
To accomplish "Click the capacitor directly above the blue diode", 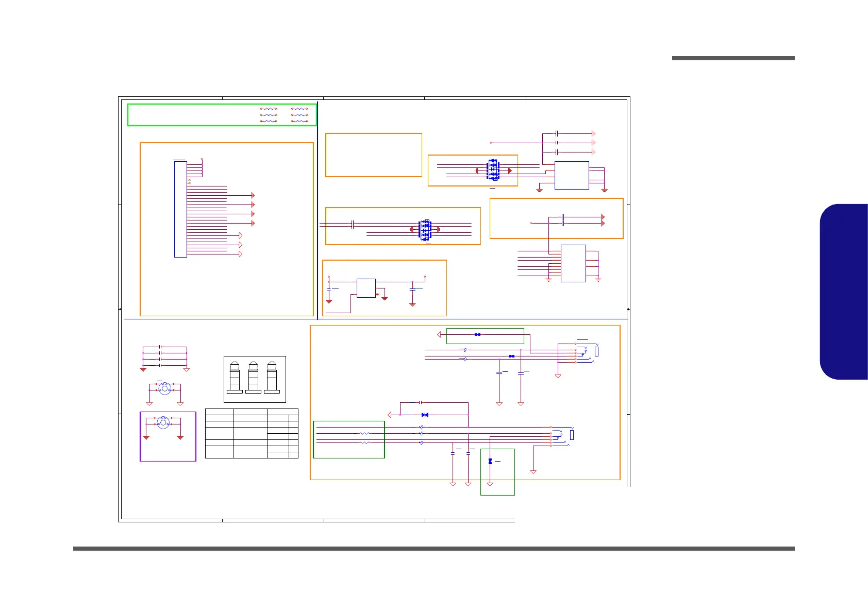I will tap(421, 402).
